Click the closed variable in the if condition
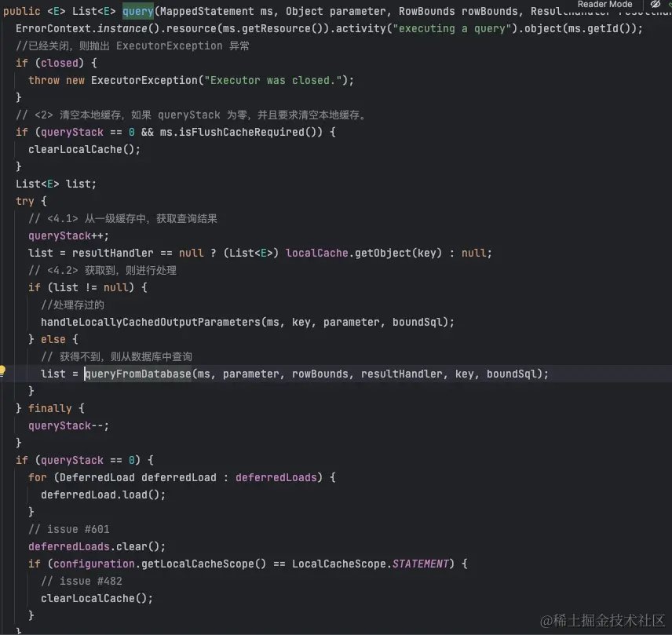The width and height of the screenshot is (672, 635). [60, 63]
